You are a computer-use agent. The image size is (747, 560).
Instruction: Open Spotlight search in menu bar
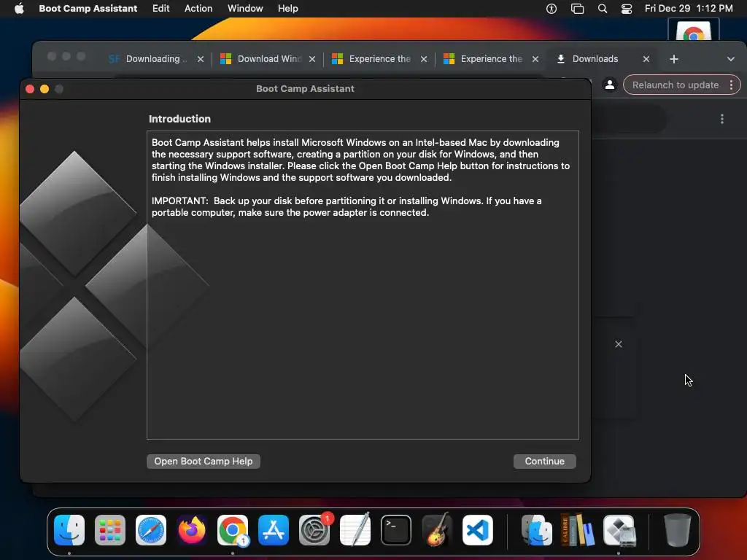(603, 9)
